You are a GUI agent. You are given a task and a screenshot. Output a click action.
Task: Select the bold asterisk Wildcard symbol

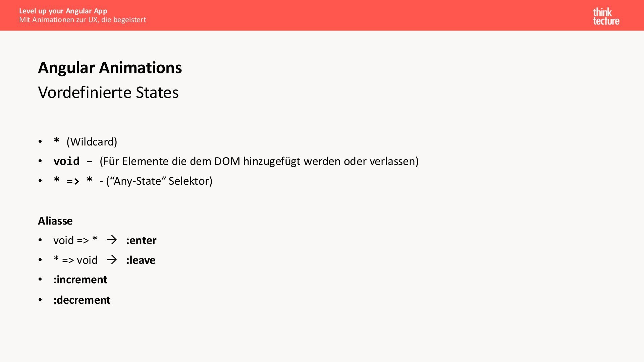pyautogui.click(x=56, y=141)
